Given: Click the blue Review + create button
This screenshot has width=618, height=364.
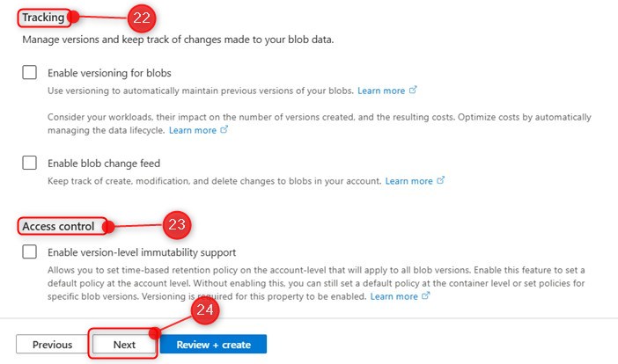Looking at the screenshot, I should [x=213, y=345].
